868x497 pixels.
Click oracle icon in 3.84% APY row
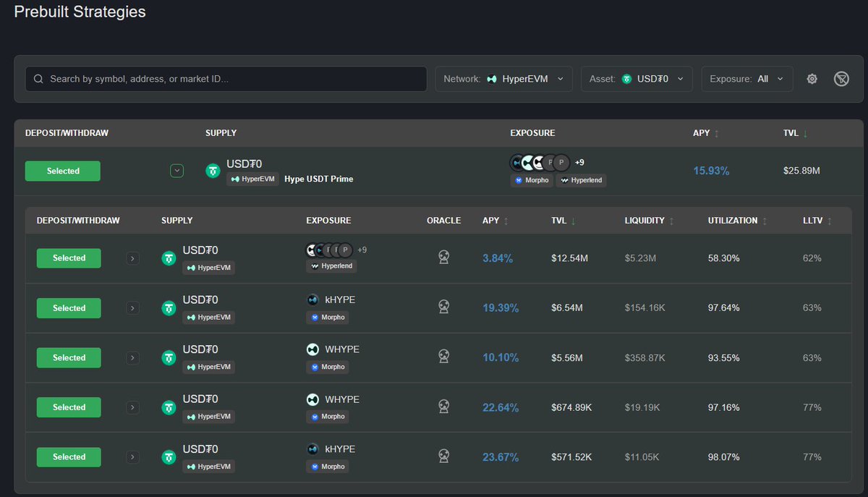(x=444, y=257)
